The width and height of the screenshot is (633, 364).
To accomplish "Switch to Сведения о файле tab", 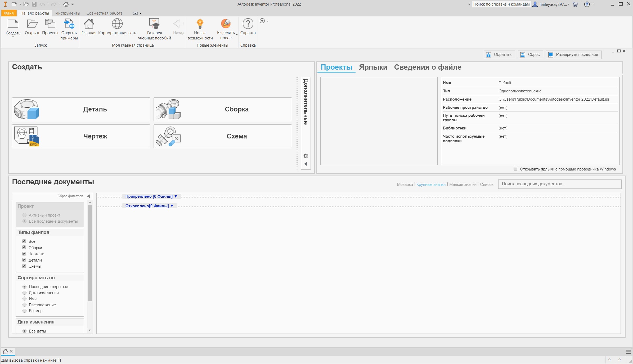I will [x=428, y=67].
